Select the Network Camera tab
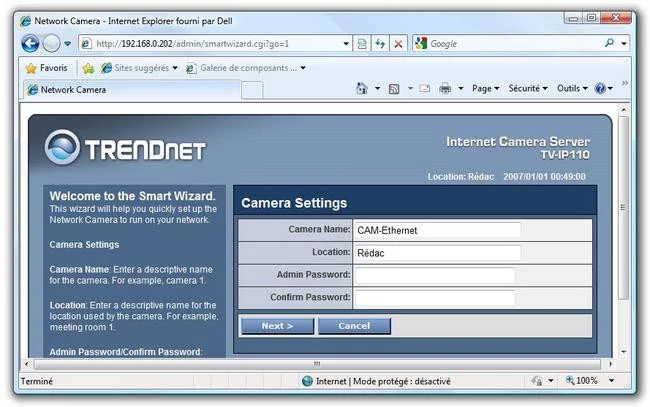650x407 pixels. click(132, 90)
